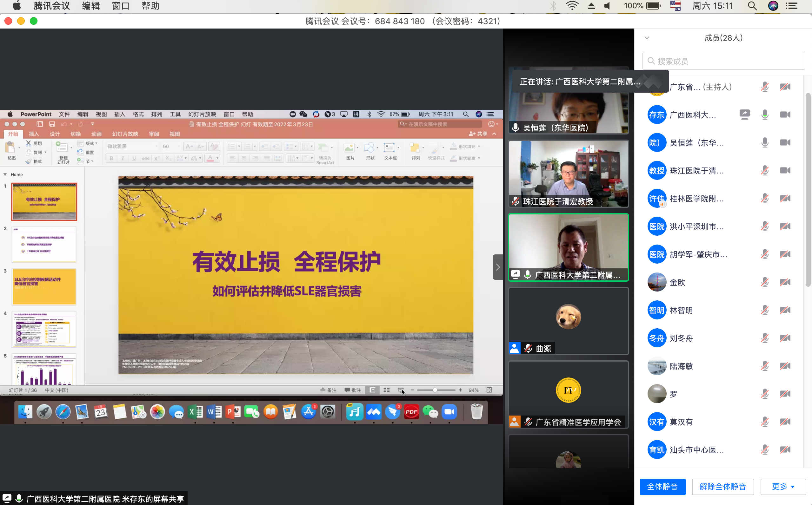Click the 解除全体静音 unmute-all button

coord(723,487)
